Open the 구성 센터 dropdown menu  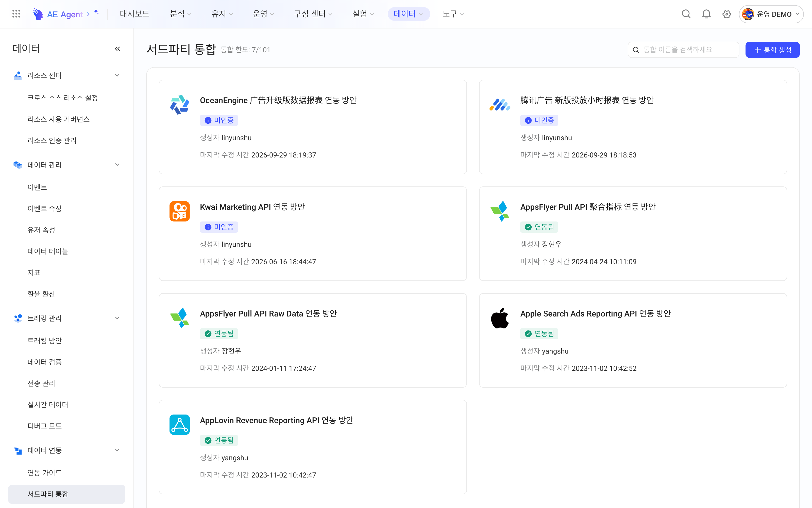pos(313,14)
